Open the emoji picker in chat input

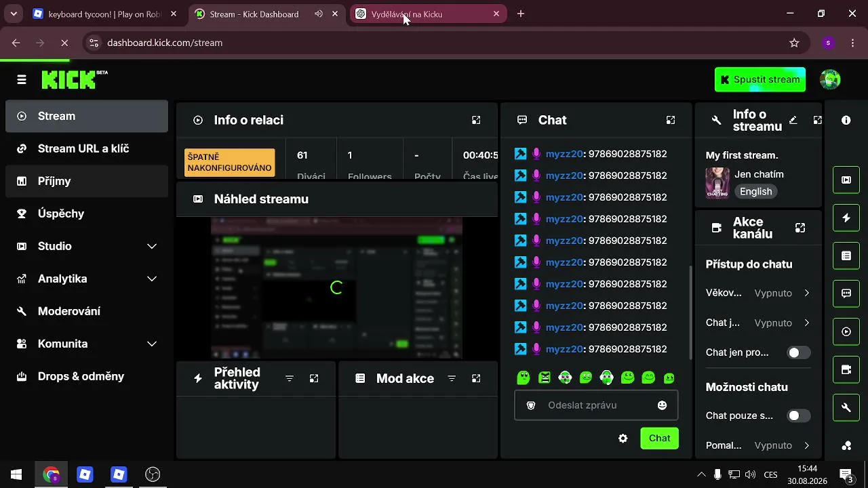[x=663, y=405]
